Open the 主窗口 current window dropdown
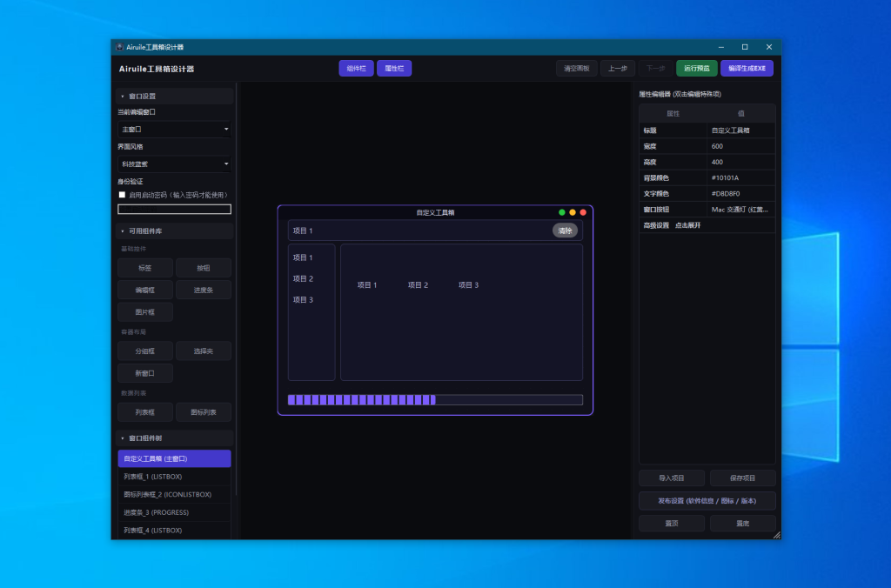 [x=174, y=130]
